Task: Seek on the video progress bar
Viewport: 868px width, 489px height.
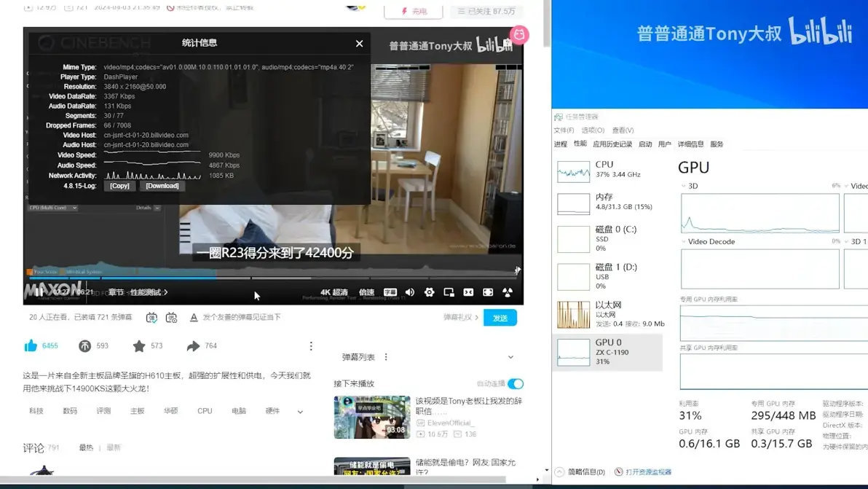Action: point(273,278)
